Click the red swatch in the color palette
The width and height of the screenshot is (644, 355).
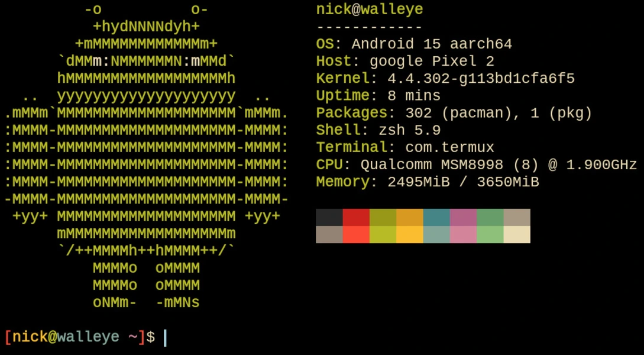(x=354, y=217)
